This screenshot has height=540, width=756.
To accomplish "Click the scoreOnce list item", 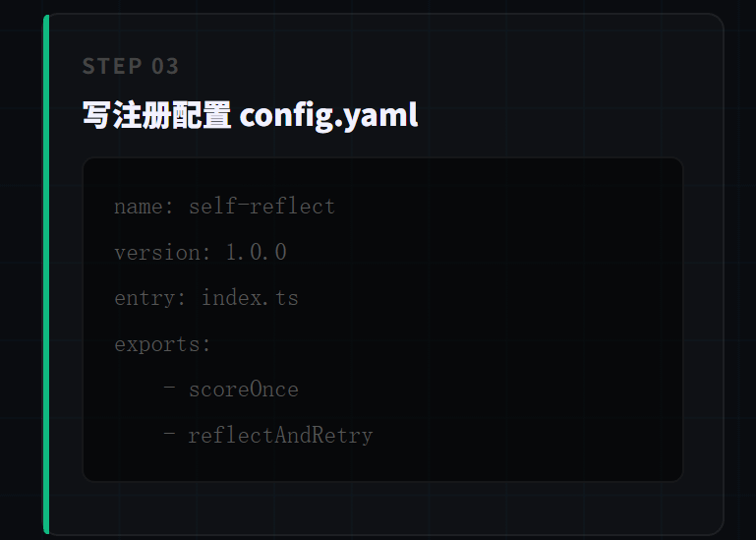I will coord(244,390).
